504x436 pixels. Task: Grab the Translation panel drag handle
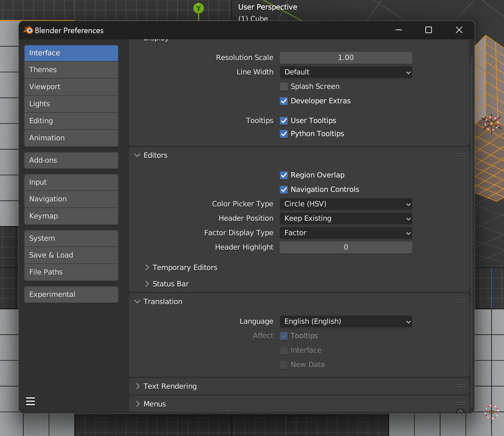tap(461, 301)
